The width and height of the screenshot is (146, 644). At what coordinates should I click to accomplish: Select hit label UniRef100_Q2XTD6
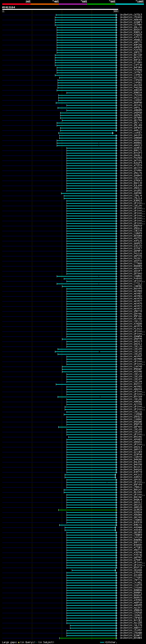coord(131,77)
